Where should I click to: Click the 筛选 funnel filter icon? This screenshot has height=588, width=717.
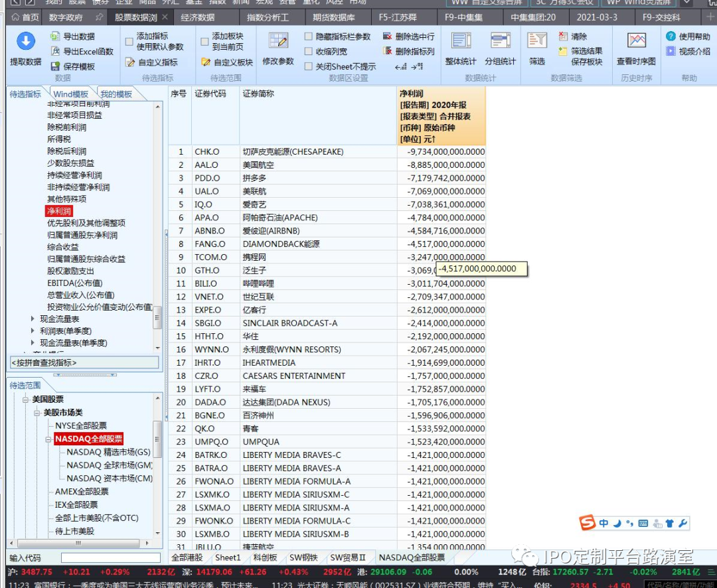pyautogui.click(x=537, y=41)
